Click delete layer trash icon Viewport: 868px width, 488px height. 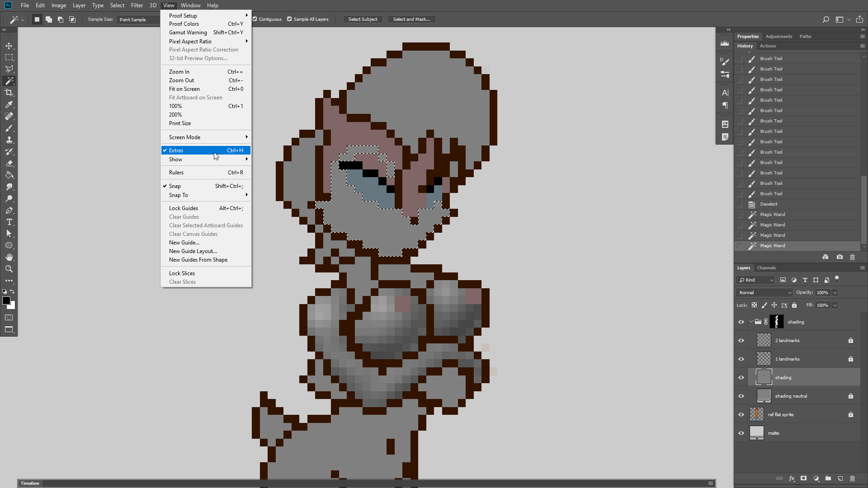(852, 478)
